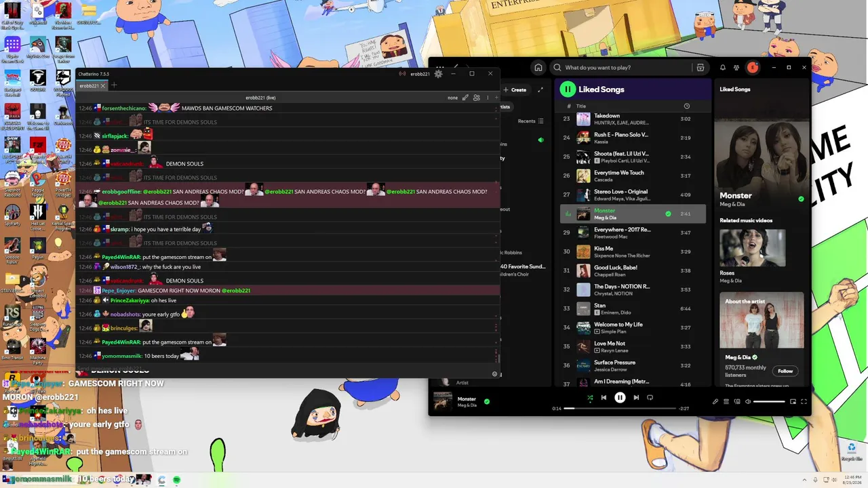Select the Stereo Love - Original track

pos(633,195)
